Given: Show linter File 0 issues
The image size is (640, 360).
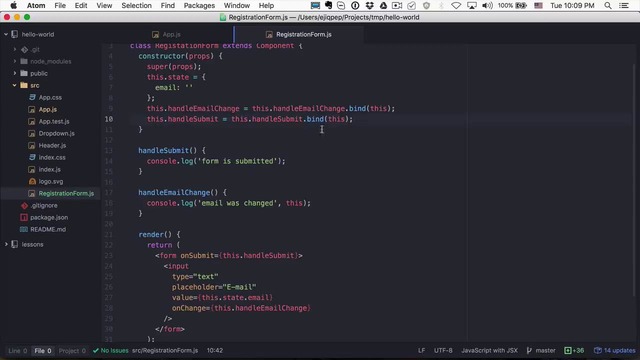Looking at the screenshot, I should pyautogui.click(x=42, y=351).
